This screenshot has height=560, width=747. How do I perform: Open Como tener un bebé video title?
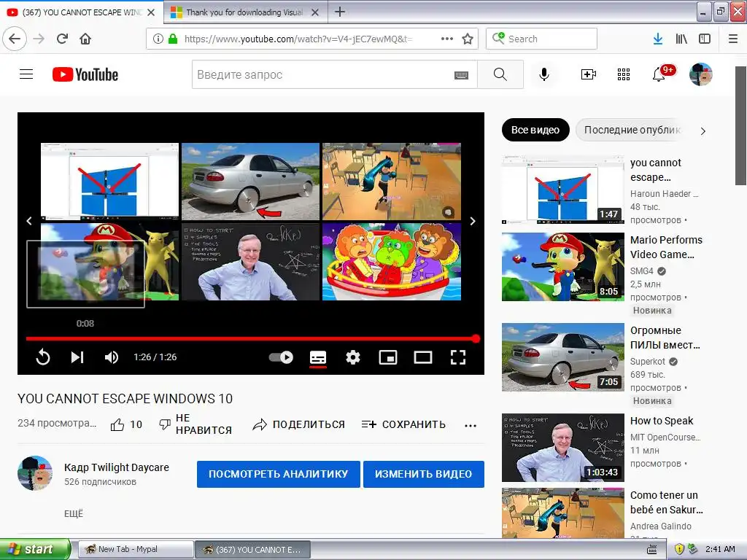coord(666,502)
